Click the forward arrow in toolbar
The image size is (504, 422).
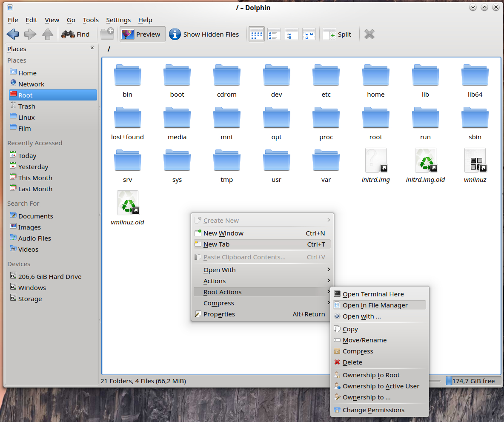tap(30, 34)
